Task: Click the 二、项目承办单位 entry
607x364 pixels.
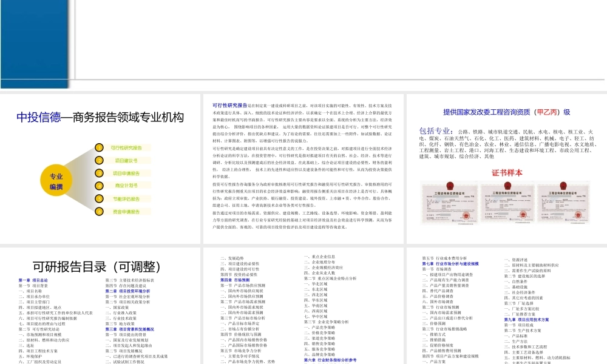Action: click(x=34, y=296)
